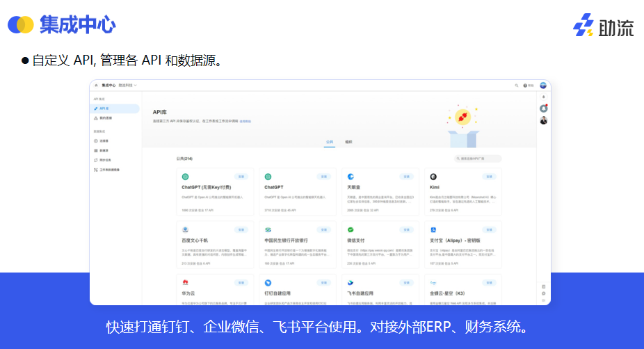This screenshot has width=644, height=349.
Task: Click the 天眼查 API logo icon
Action: click(x=351, y=177)
